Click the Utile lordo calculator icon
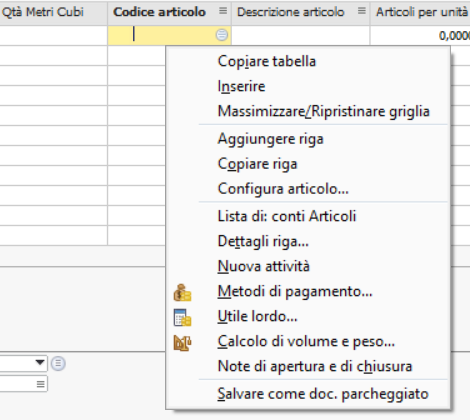This screenshot has width=470, height=420. [182, 317]
